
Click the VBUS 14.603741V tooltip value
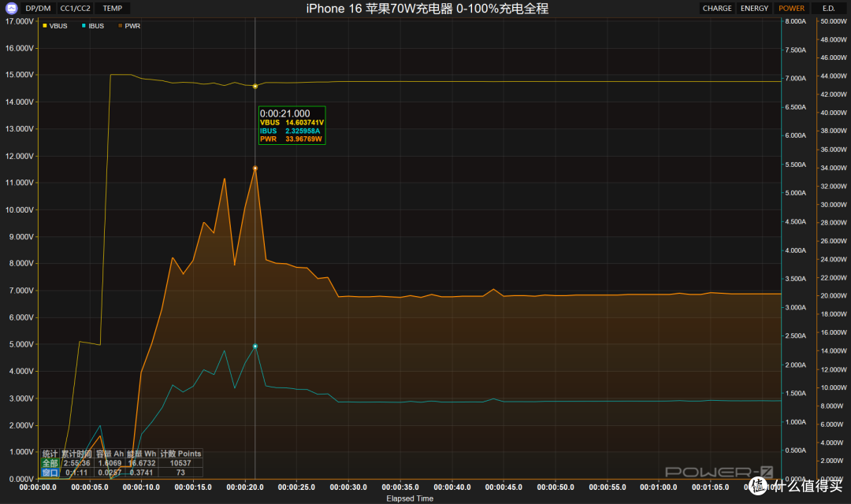[x=304, y=123]
